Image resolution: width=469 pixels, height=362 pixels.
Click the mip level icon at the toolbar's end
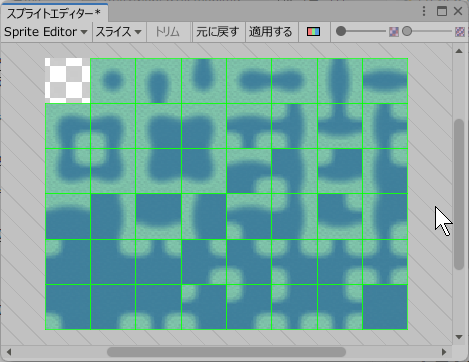[x=460, y=32]
